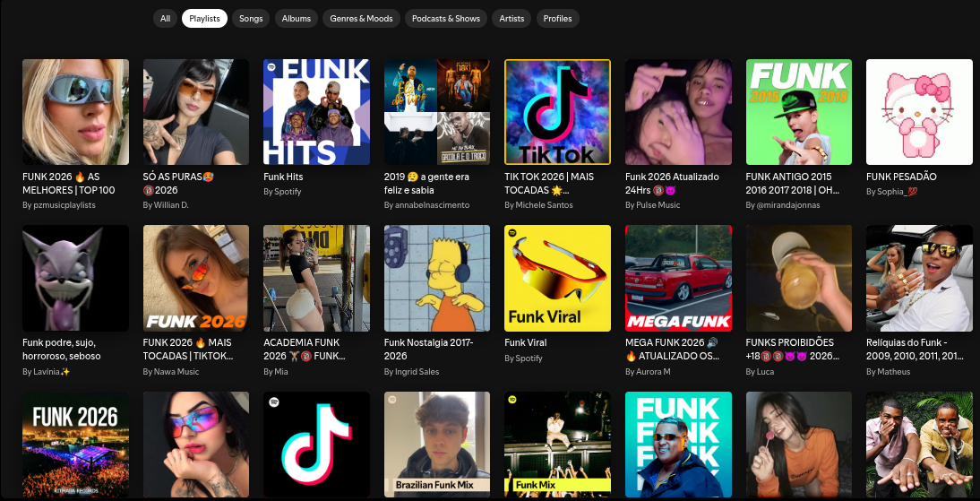
Task: Open Funk Nostalgia 2017-2026 Bart Simpson cover
Action: (437, 279)
